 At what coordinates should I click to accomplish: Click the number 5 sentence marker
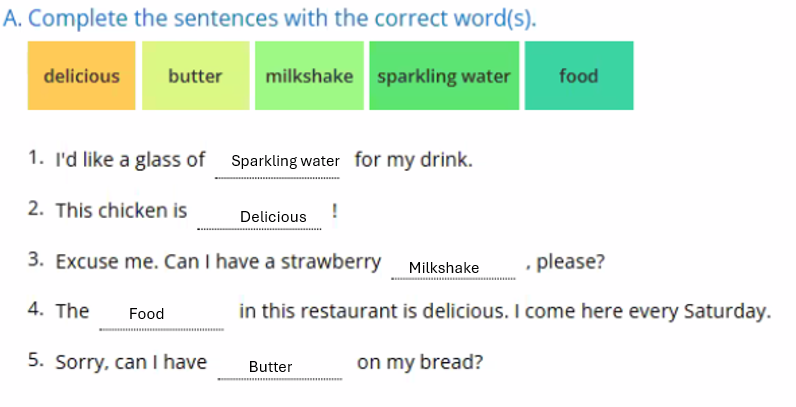[36, 361]
